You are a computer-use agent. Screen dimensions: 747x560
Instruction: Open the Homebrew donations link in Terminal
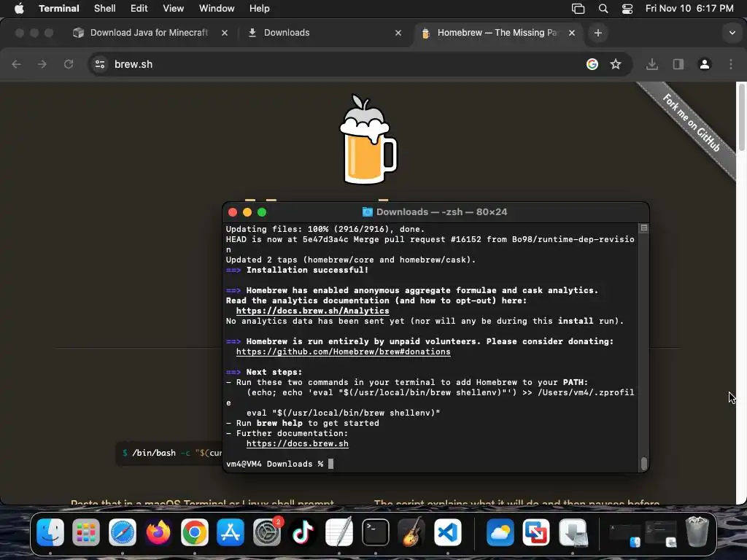(343, 351)
